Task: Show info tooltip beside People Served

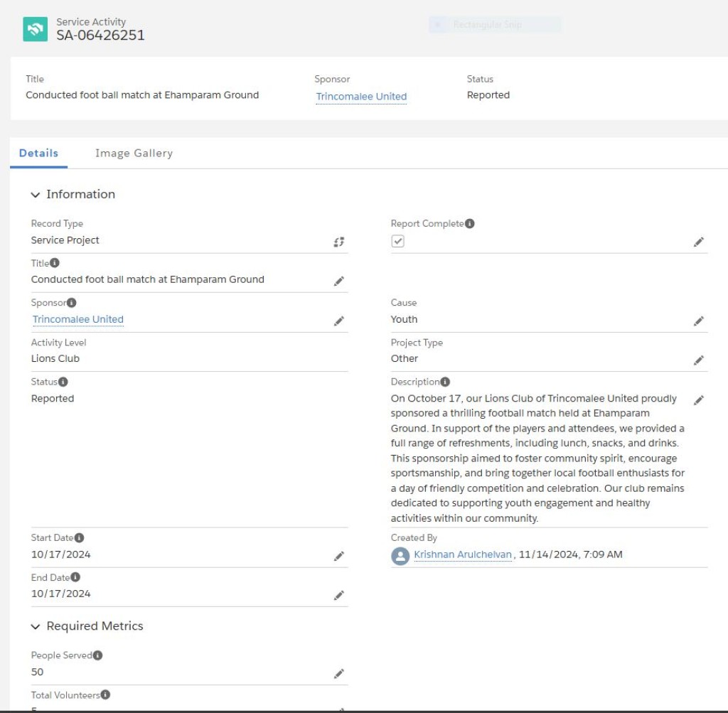Action: [x=97, y=655]
